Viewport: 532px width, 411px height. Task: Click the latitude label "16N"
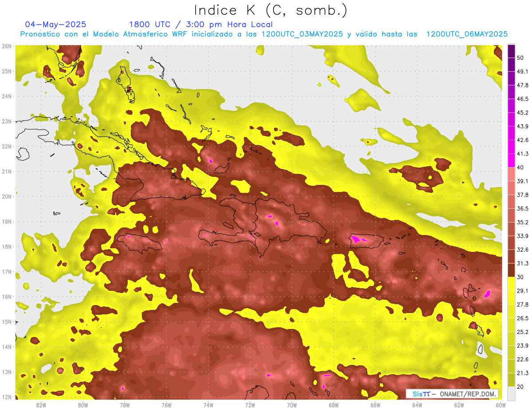pyautogui.click(x=7, y=297)
